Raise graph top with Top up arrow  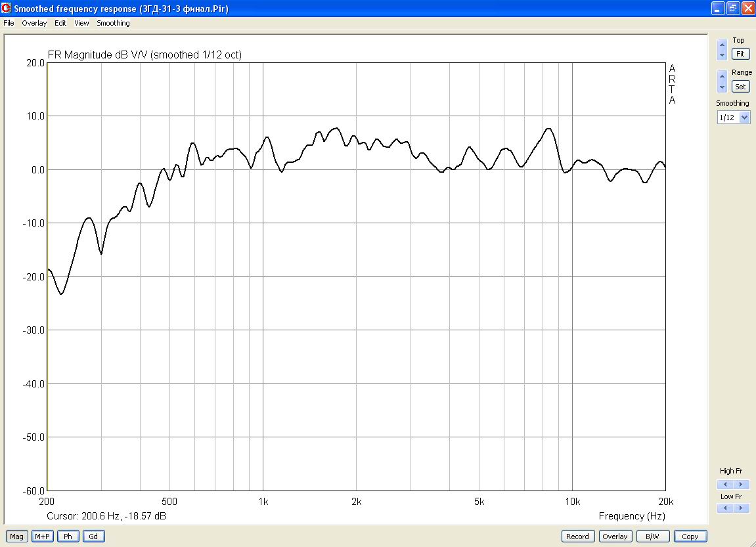point(722,45)
